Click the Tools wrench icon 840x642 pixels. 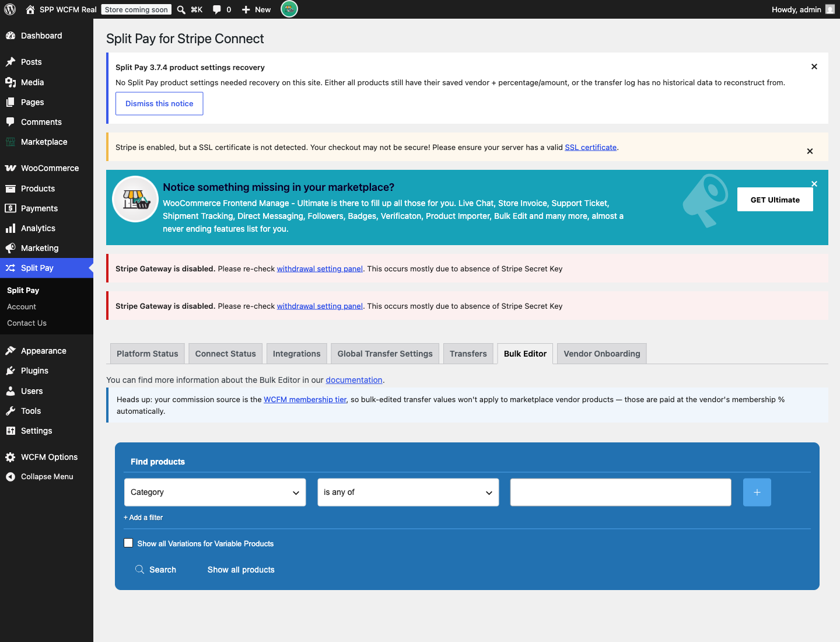(10, 411)
